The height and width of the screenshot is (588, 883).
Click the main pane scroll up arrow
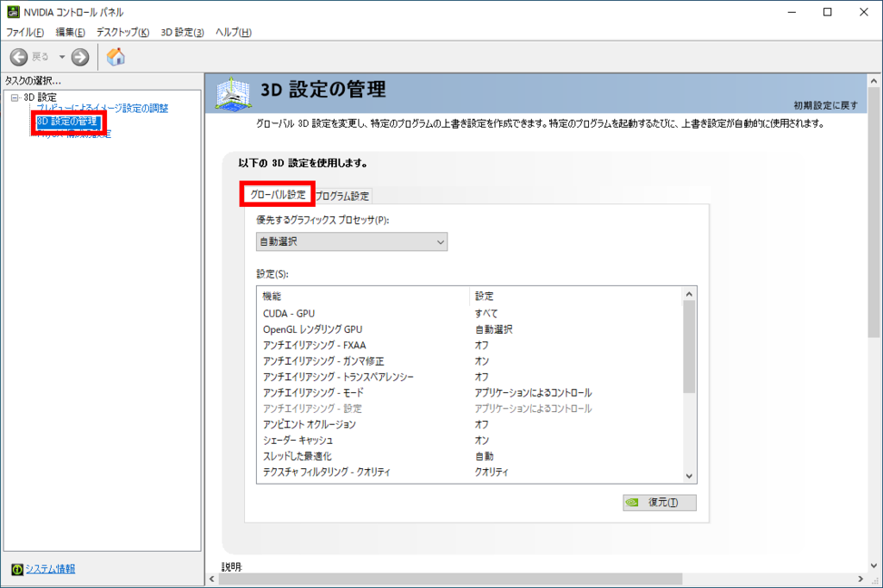point(874,81)
